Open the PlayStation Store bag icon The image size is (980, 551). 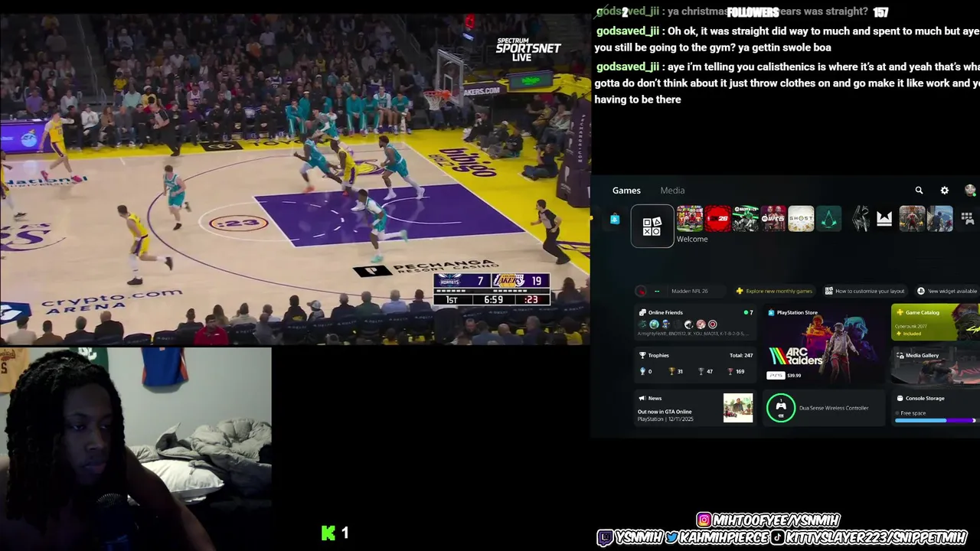615,219
